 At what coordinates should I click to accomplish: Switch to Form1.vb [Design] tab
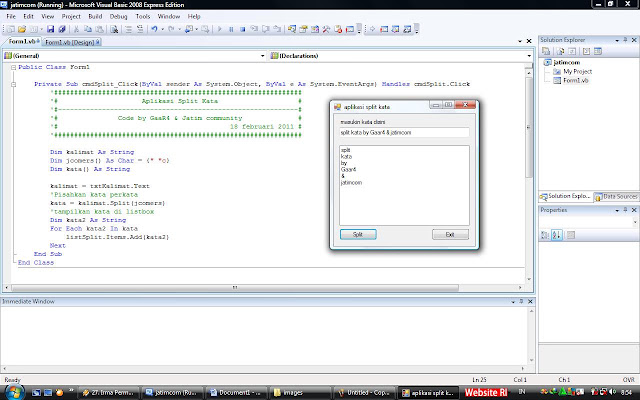(72, 42)
